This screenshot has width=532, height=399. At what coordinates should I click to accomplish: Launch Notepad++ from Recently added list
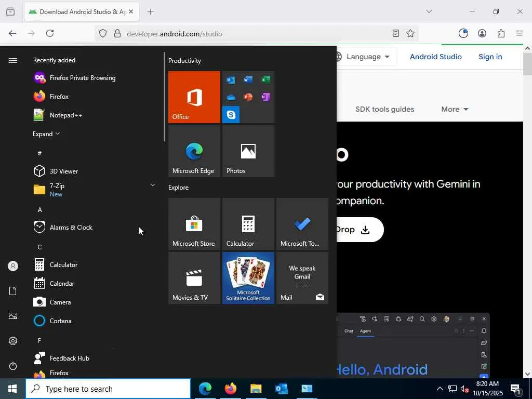(x=58, y=115)
